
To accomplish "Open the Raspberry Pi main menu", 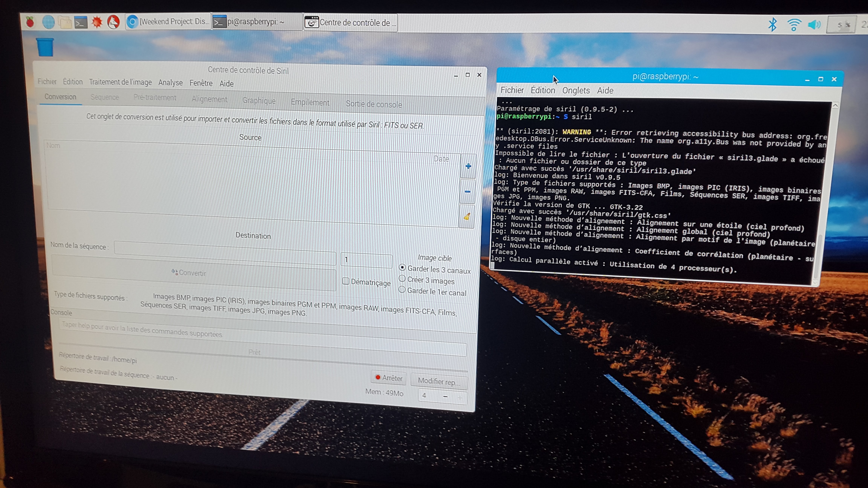I will (30, 22).
